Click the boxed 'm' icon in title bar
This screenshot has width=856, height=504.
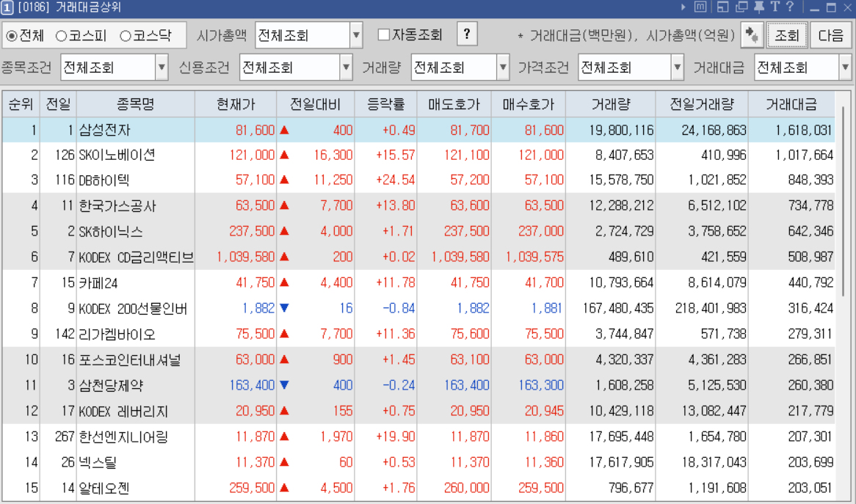pos(700,7)
